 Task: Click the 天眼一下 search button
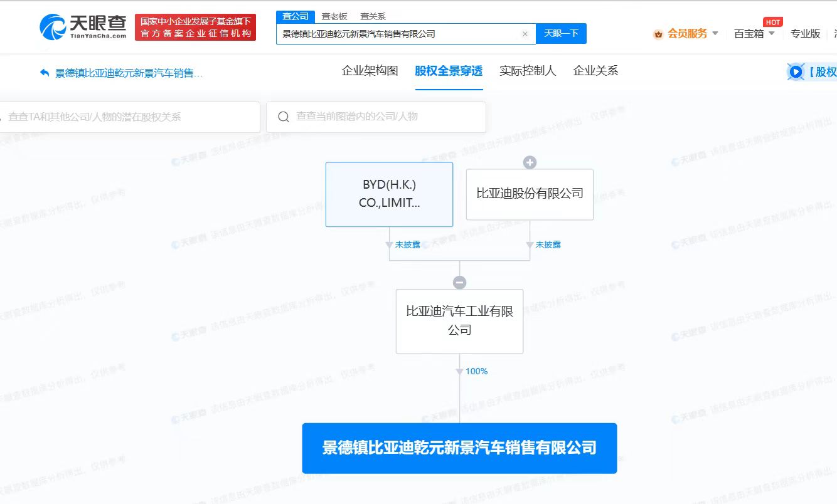(x=561, y=33)
